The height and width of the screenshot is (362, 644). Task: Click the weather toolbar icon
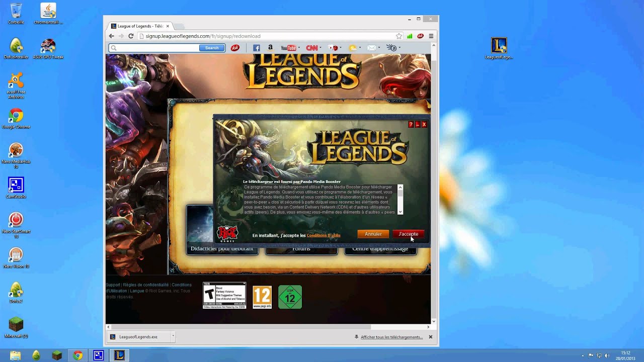(x=353, y=48)
